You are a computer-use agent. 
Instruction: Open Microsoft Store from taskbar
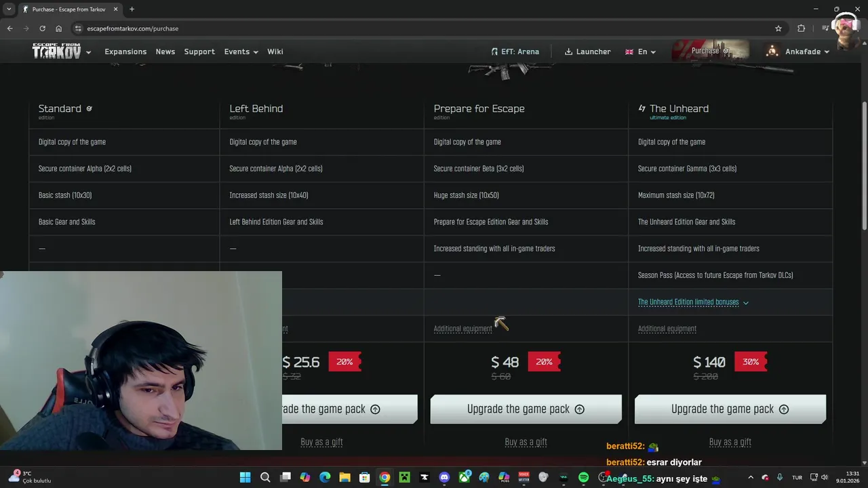pos(365,477)
